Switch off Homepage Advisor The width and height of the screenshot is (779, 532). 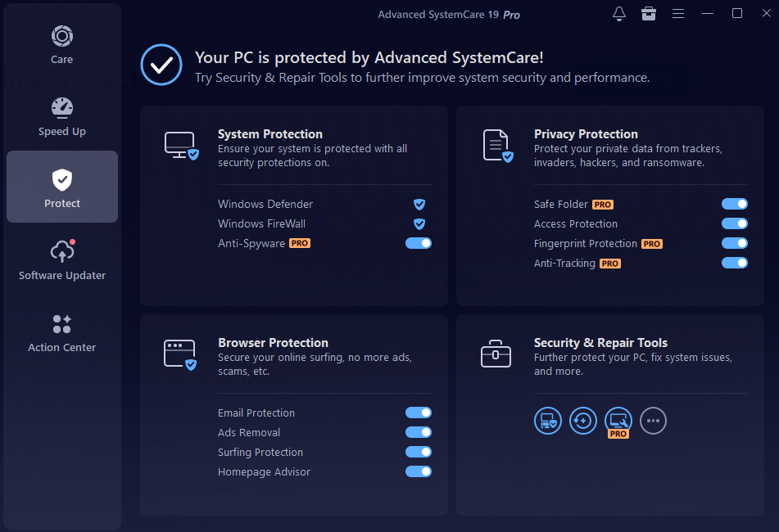419,471
